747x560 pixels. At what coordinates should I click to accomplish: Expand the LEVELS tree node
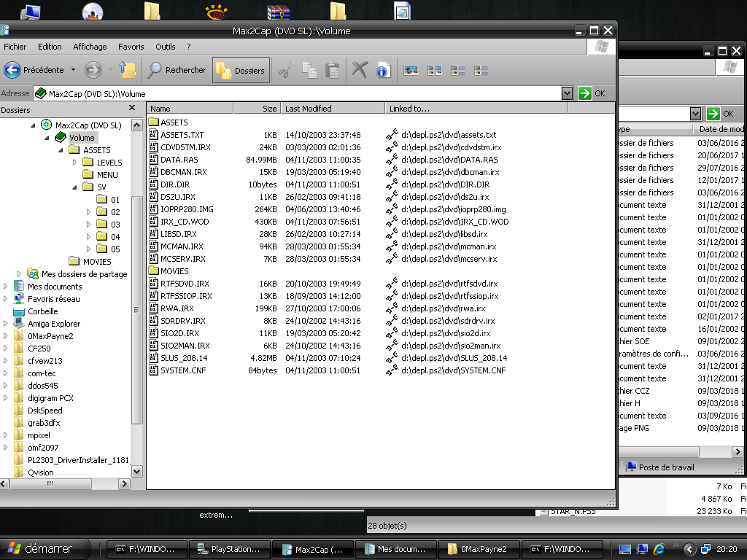click(74, 163)
